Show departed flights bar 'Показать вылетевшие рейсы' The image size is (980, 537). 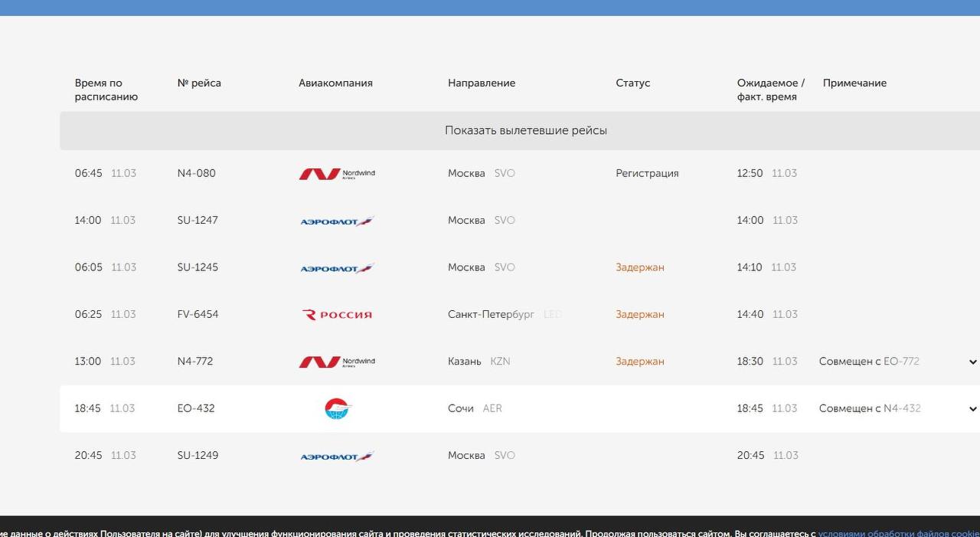(x=520, y=131)
